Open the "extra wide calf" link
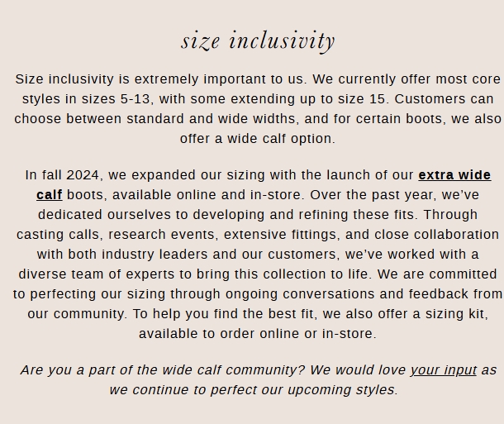This screenshot has height=424, width=504. pyautogui.click(x=454, y=175)
